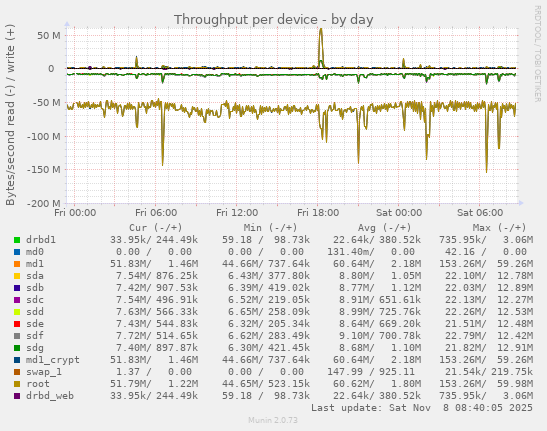Click the Fri 12:00 x-axis label
Image resolution: width=547 pixels, height=431 pixels.
point(237,213)
